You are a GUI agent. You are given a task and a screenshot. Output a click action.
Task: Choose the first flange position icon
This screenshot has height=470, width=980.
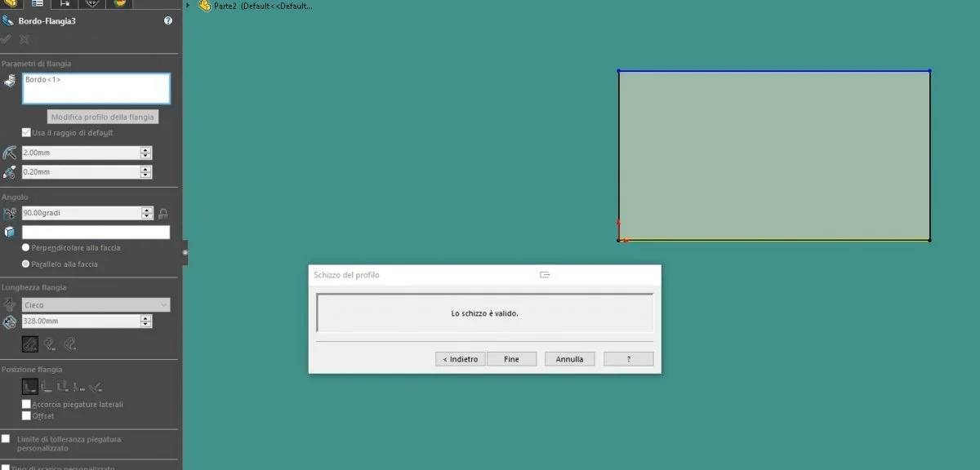click(x=29, y=387)
